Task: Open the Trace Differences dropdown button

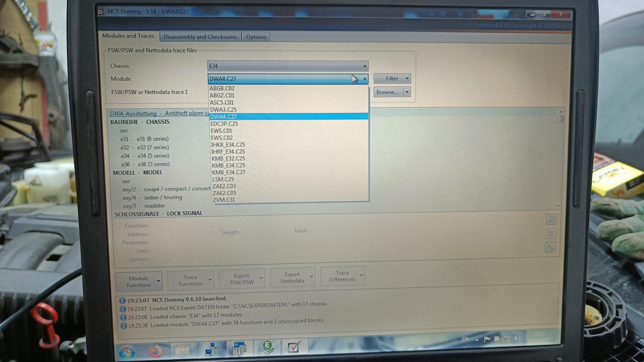Action: (x=342, y=276)
